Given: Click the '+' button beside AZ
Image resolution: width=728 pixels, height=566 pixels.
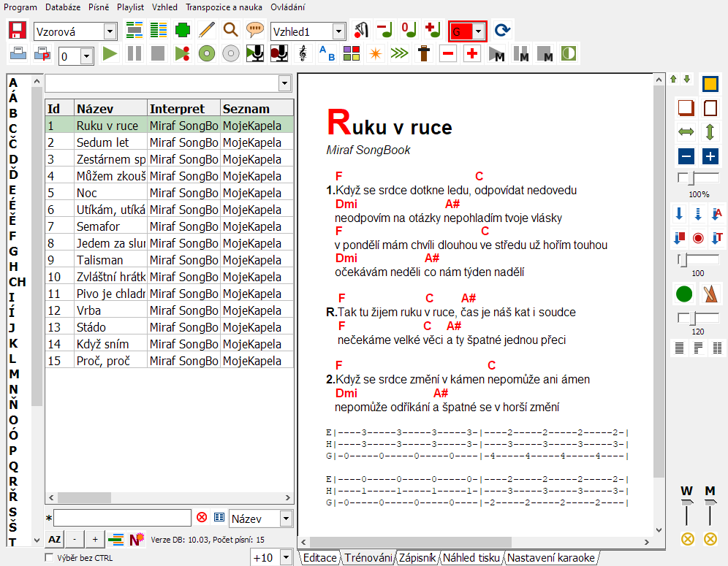Looking at the screenshot, I should point(95,539).
